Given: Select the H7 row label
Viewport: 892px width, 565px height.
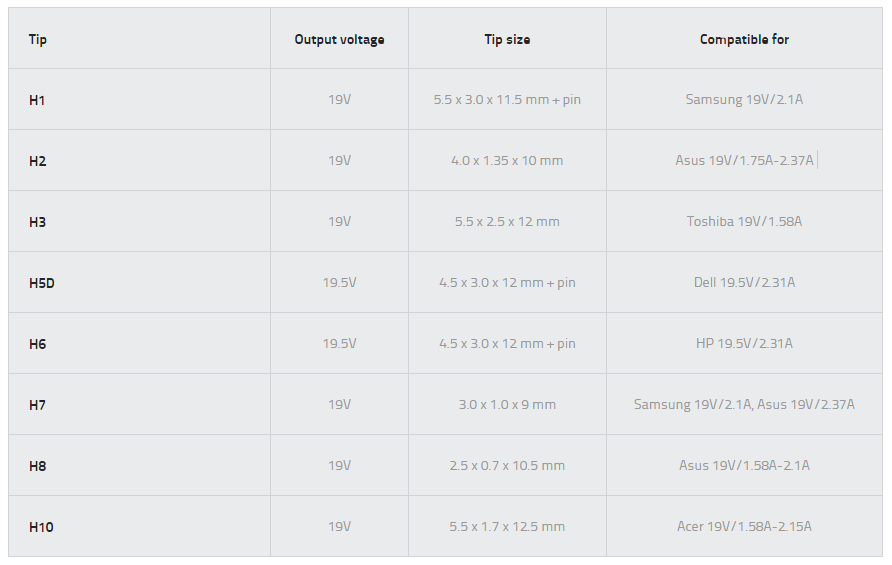Looking at the screenshot, I should (37, 405).
